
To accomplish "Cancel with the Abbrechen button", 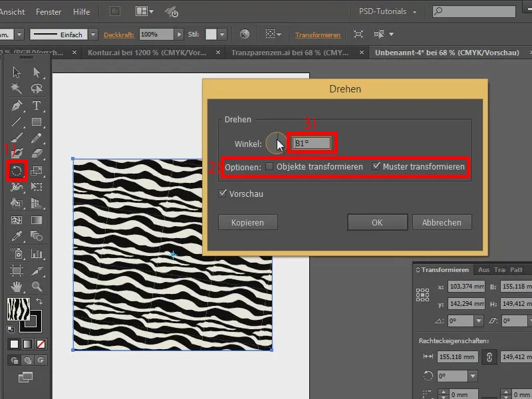I will point(442,222).
